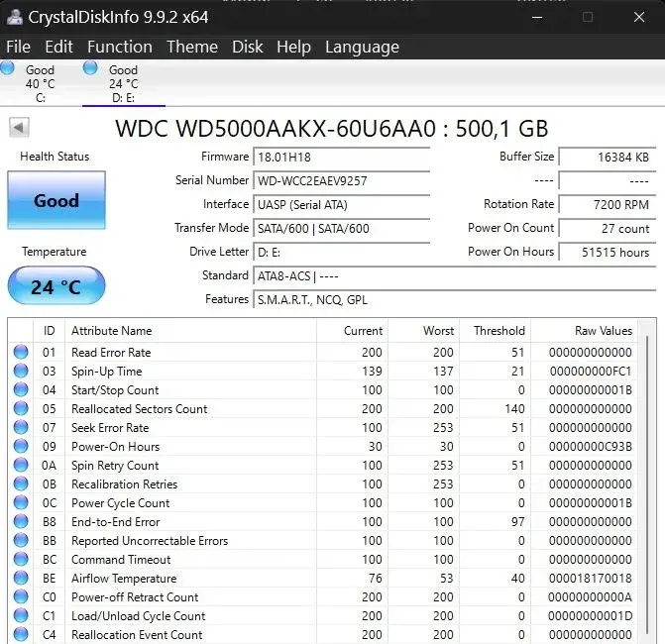The image size is (665, 644).
Task: Open the Theme menu
Action: pyautogui.click(x=192, y=47)
